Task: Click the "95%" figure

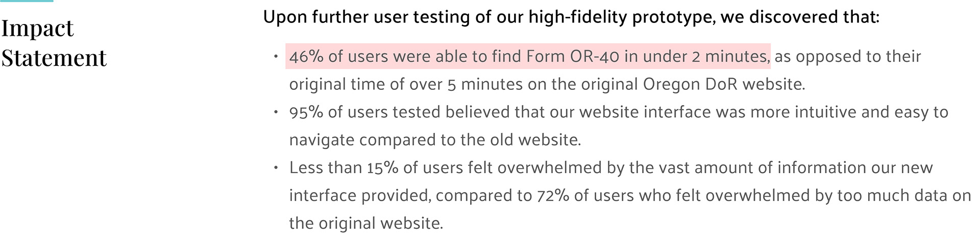Action: (306, 112)
